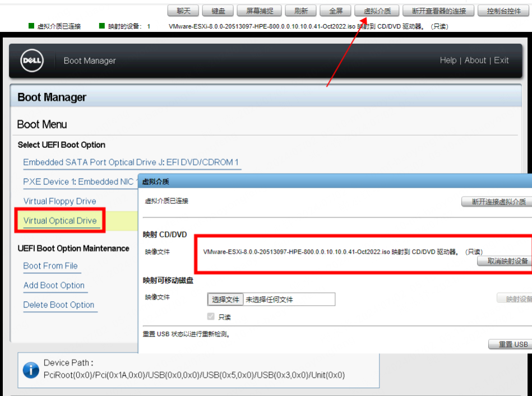Click the 映射设备 map device button
Screen dimensions: 532x396
tap(515, 299)
